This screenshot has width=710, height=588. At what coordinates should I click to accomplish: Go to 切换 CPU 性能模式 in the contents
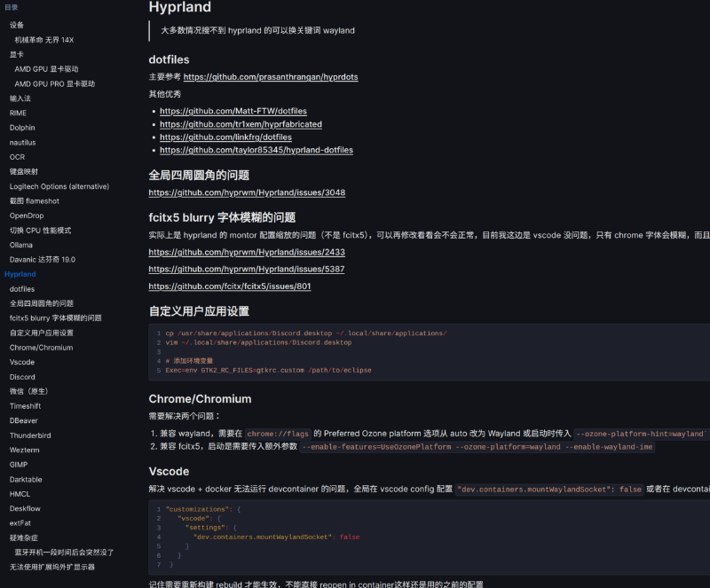tap(40, 231)
